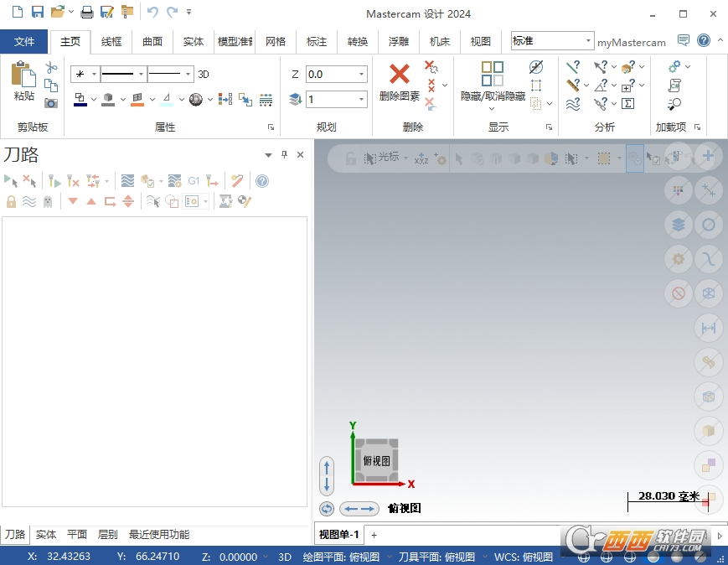Click the lock icon in 刀路 toolbar

[11, 201]
